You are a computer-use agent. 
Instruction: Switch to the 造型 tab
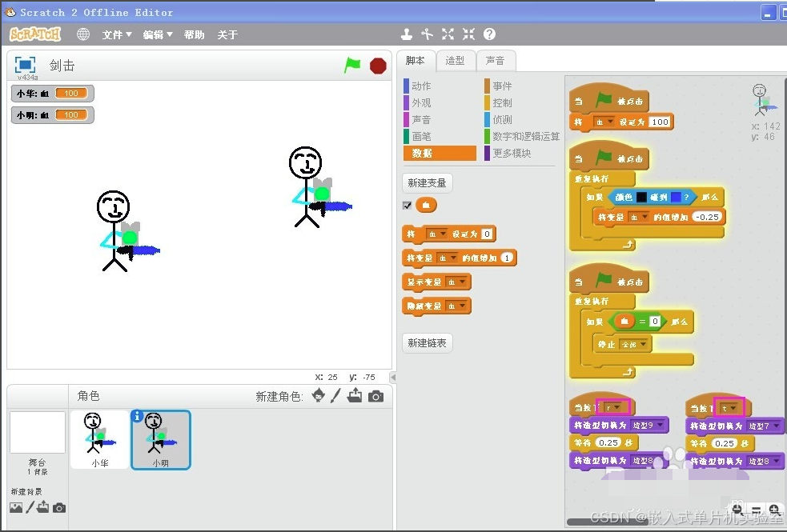pyautogui.click(x=455, y=61)
